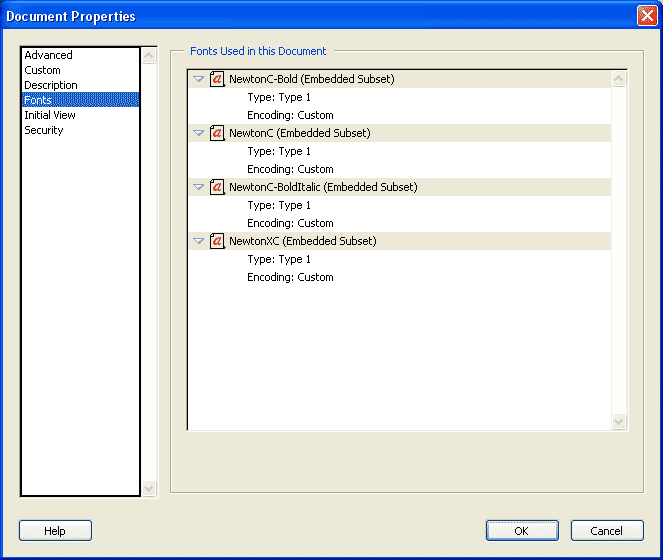Select 'Type: Type 1' under NewtonC
Screen dimensions: 663x560
[x=279, y=151]
